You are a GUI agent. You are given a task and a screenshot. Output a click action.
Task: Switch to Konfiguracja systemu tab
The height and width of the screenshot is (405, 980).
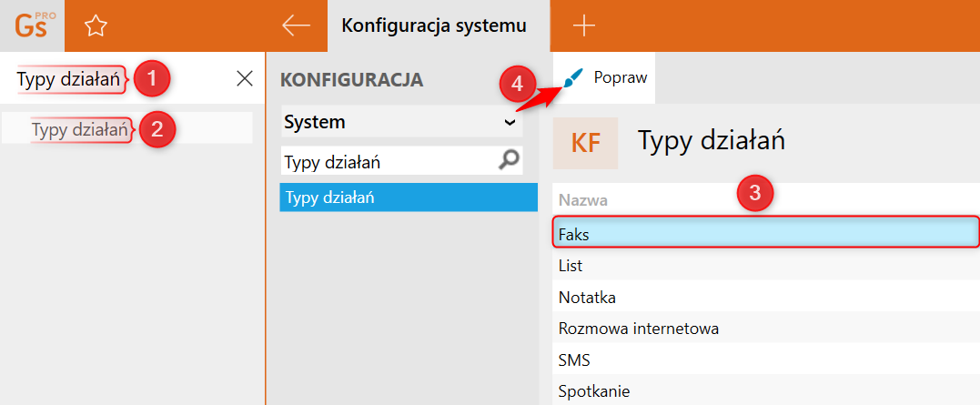434,25
